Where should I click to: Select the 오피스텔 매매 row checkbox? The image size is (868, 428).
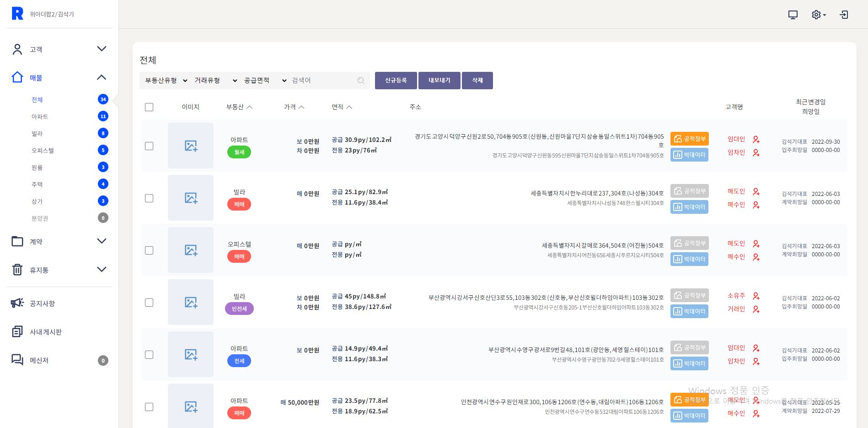[149, 250]
